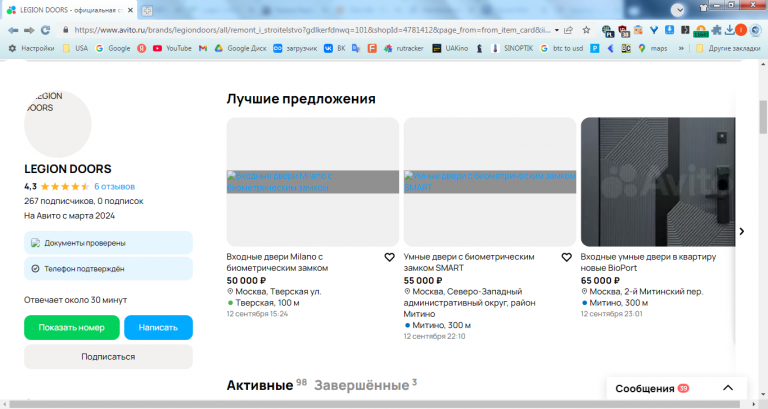Open the blue download arrow extension
768x409 pixels.
[670, 30]
